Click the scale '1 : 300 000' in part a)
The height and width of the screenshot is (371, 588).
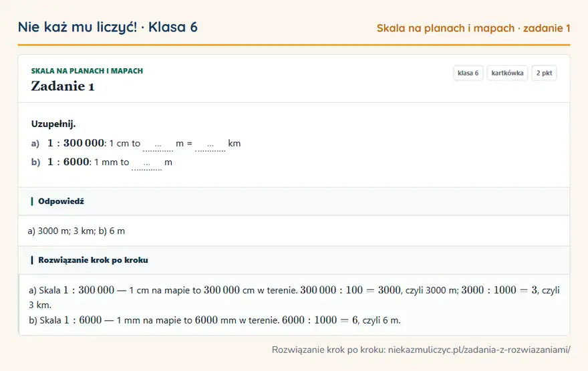pyautogui.click(x=76, y=143)
